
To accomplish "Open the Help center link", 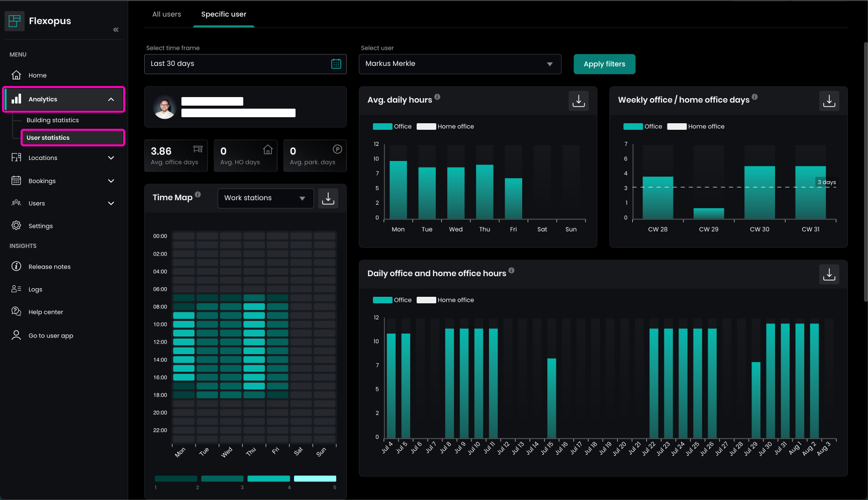I will pos(46,312).
